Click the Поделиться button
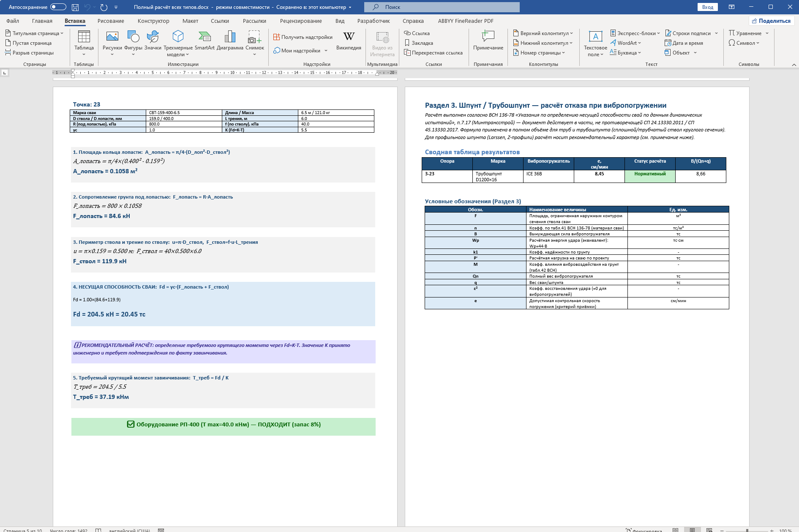Viewport: 799px width, 532px height. [x=772, y=21]
